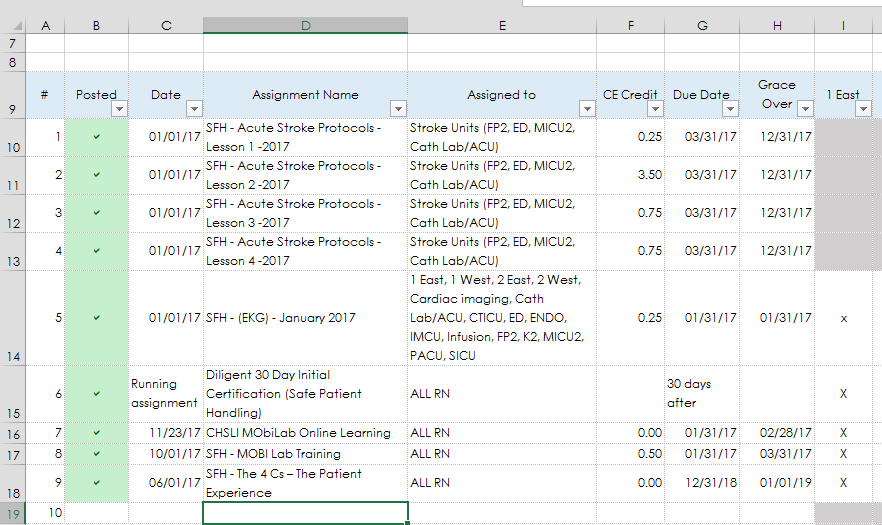The width and height of the screenshot is (882, 525).
Task: Click cell 'SFH - Acute Stroke Protocols - Lesson 1 -2017'
Action: tap(305, 137)
